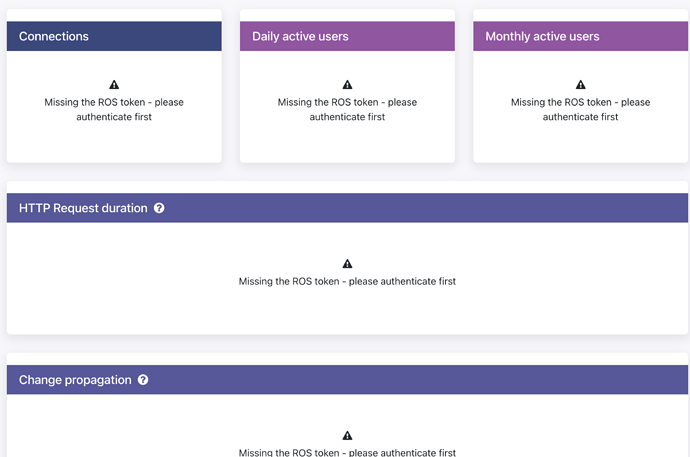Screen dimensions: 690x457
Task: Click blank area right of Change propagation title
Action: tap(420, 380)
